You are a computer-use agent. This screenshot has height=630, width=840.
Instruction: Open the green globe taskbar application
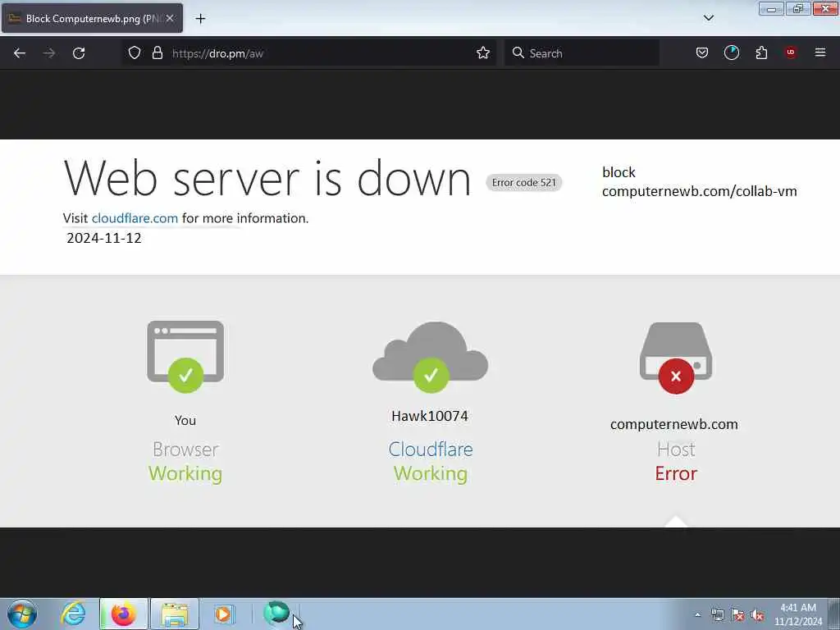tap(276, 613)
